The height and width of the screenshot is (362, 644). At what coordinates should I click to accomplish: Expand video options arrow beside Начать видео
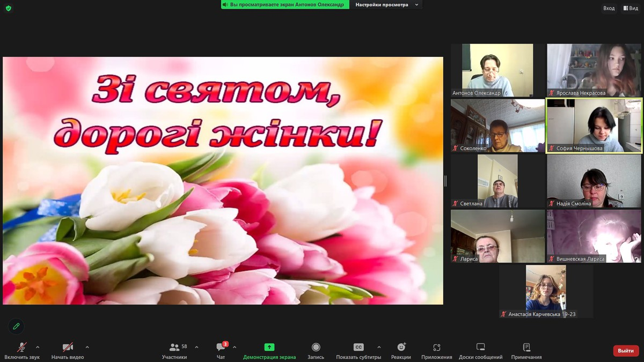tap(87, 347)
